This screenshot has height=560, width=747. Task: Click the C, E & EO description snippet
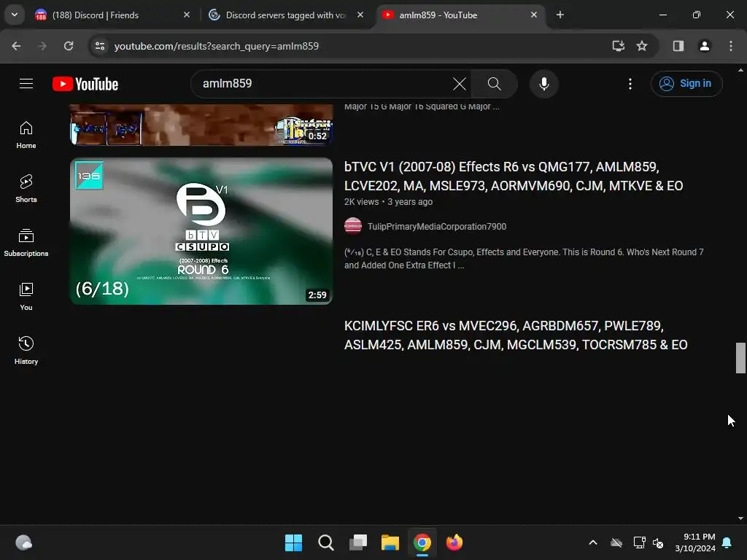[x=524, y=259]
